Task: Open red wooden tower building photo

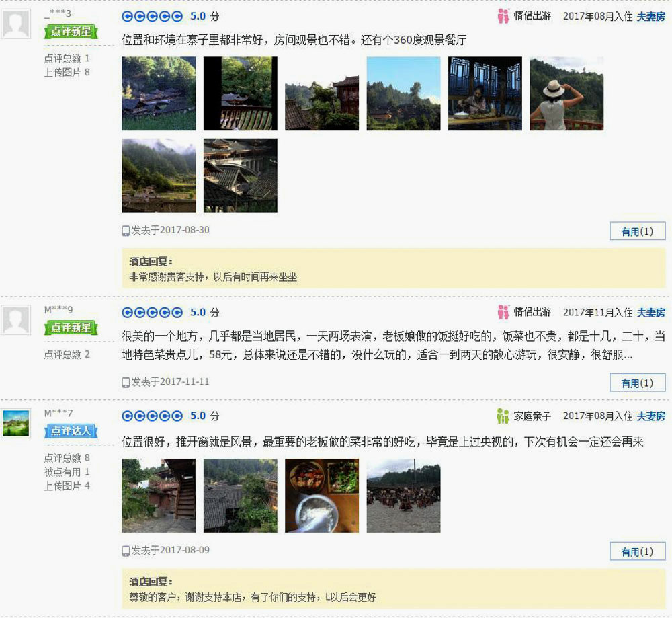Action: coord(322,93)
